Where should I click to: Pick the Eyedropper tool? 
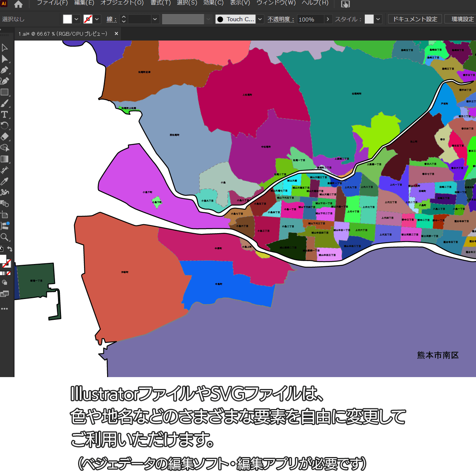click(4, 181)
